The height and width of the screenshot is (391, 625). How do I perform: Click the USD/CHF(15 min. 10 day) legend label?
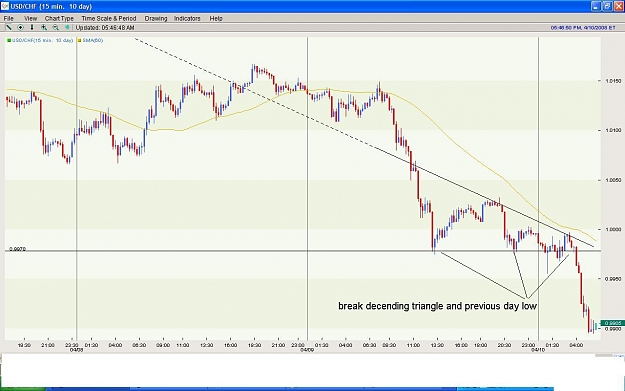(42, 41)
